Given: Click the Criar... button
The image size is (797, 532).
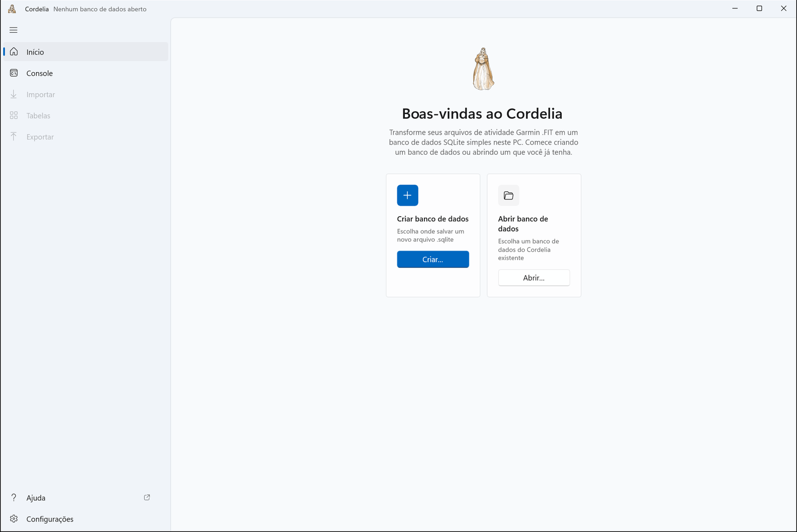Looking at the screenshot, I should (433, 259).
